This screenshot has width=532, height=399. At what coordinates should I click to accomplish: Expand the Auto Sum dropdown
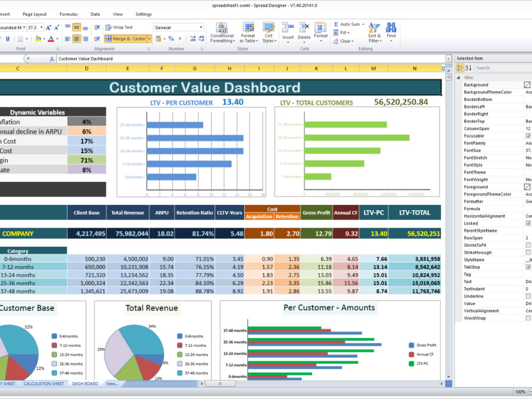point(363,24)
